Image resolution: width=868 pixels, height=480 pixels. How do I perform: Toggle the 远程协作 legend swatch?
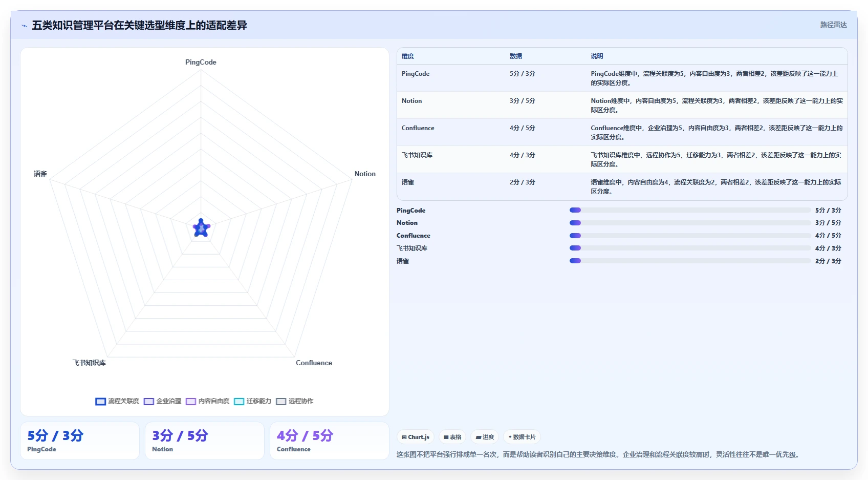[281, 401]
